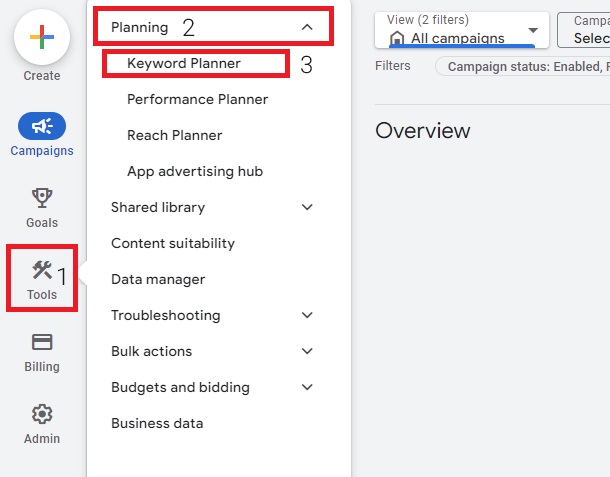
Task: Click the Campaign status filter chip
Action: coord(522,67)
